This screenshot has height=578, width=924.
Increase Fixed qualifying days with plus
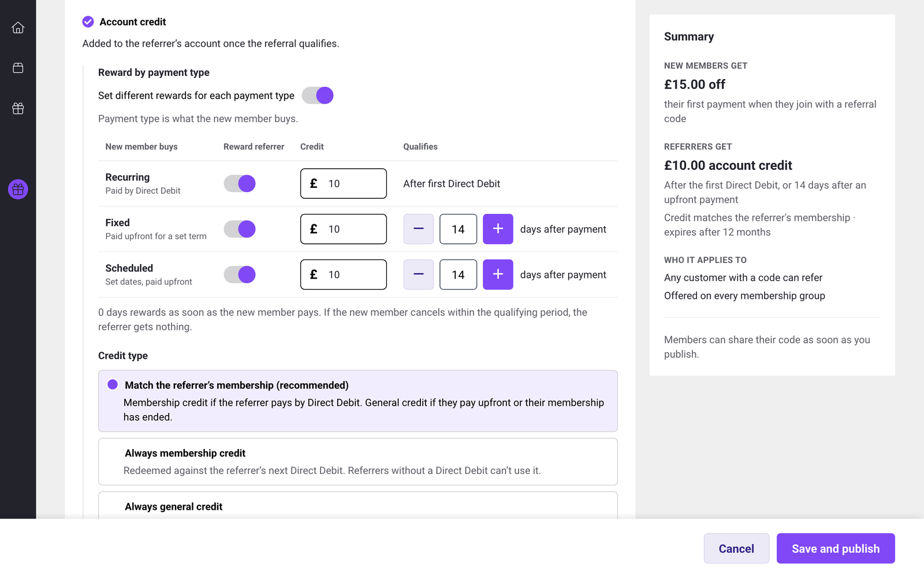[498, 229]
